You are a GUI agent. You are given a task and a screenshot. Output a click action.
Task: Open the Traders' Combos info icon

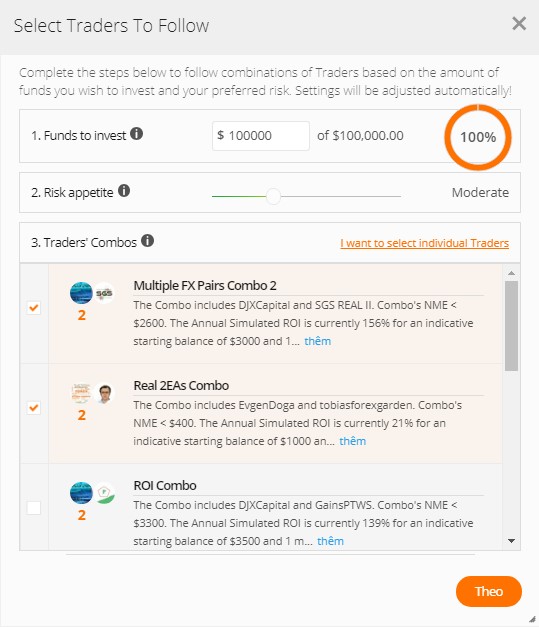click(x=148, y=241)
